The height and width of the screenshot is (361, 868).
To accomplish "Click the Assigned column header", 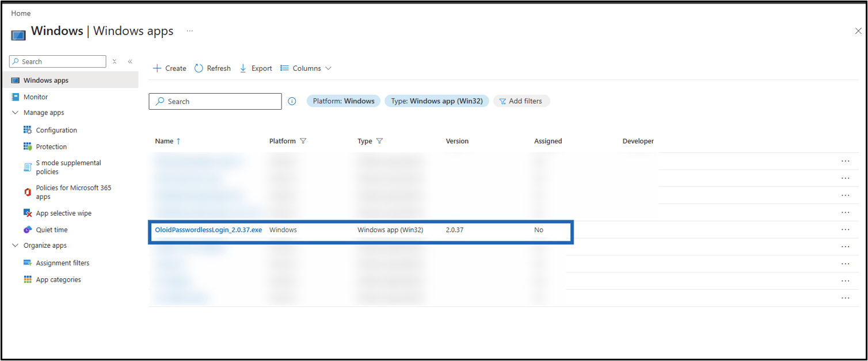I will [x=548, y=141].
